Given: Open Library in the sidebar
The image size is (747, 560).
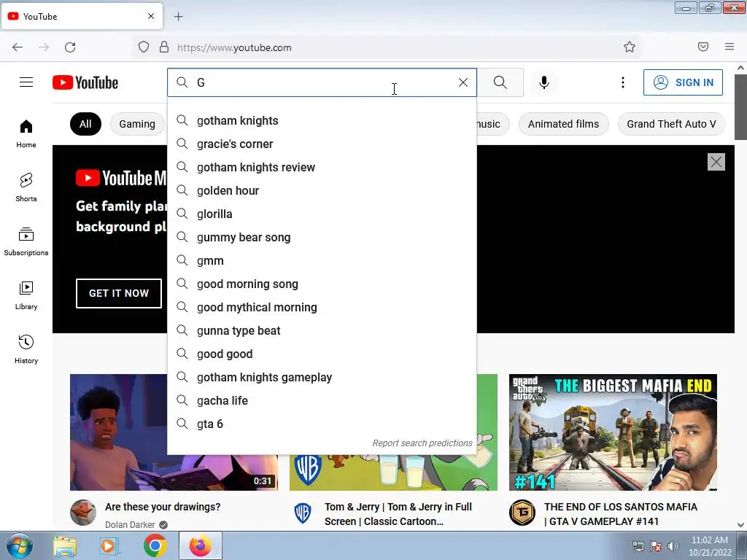Looking at the screenshot, I should pos(26,296).
